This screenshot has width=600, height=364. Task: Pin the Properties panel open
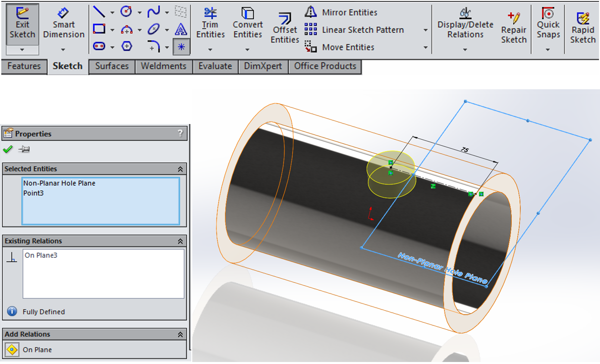click(x=24, y=149)
